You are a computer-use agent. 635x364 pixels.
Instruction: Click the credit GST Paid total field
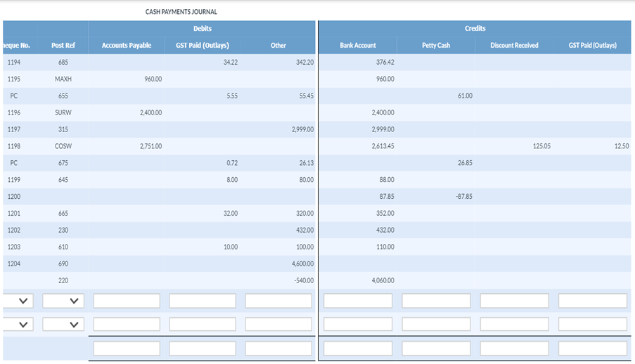pos(593,349)
